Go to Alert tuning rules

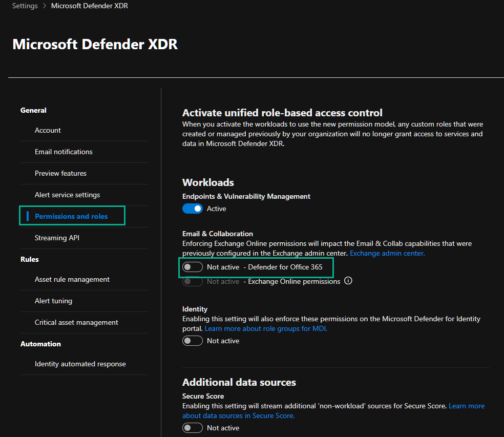click(x=53, y=301)
